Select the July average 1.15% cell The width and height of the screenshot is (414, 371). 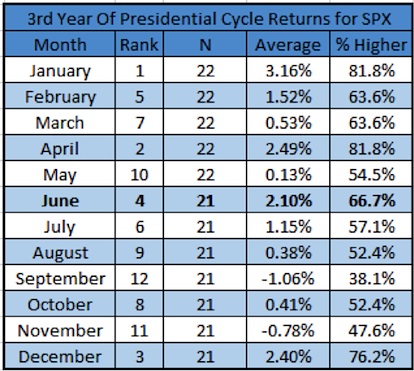pos(288,226)
